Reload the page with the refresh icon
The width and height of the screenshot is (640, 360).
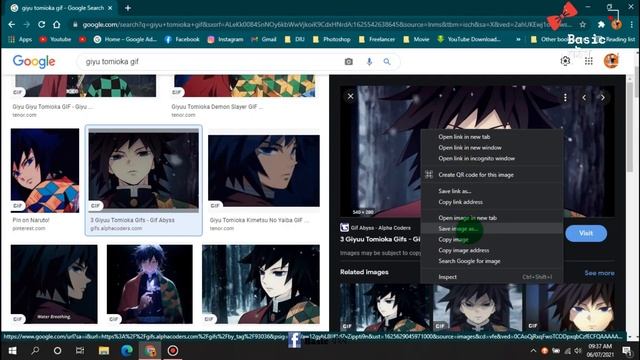click(42, 24)
